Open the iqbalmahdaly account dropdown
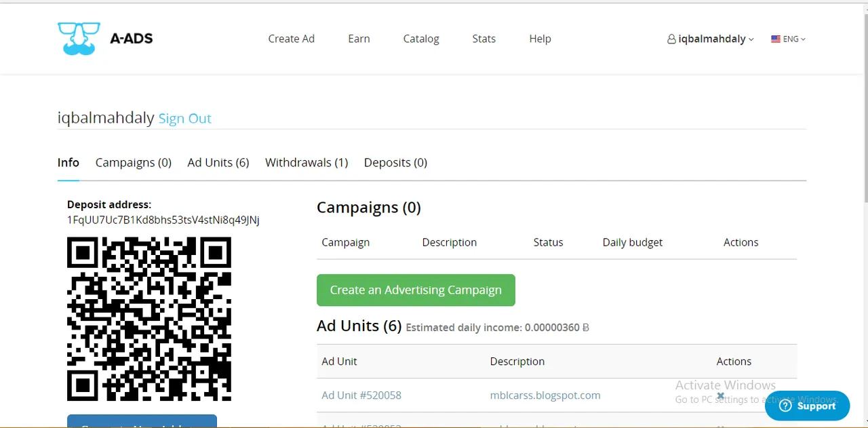This screenshot has width=868, height=428. coord(711,39)
